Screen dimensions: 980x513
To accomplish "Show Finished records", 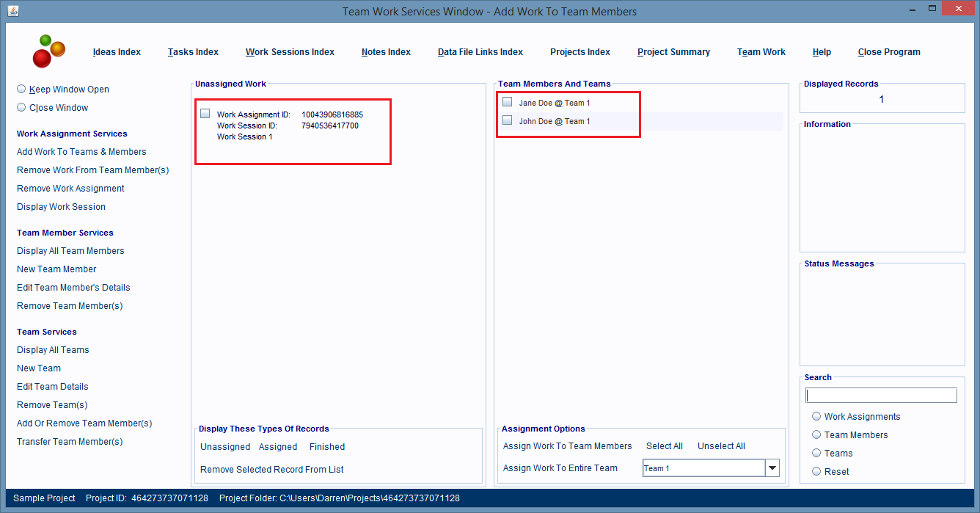I will pos(327,447).
